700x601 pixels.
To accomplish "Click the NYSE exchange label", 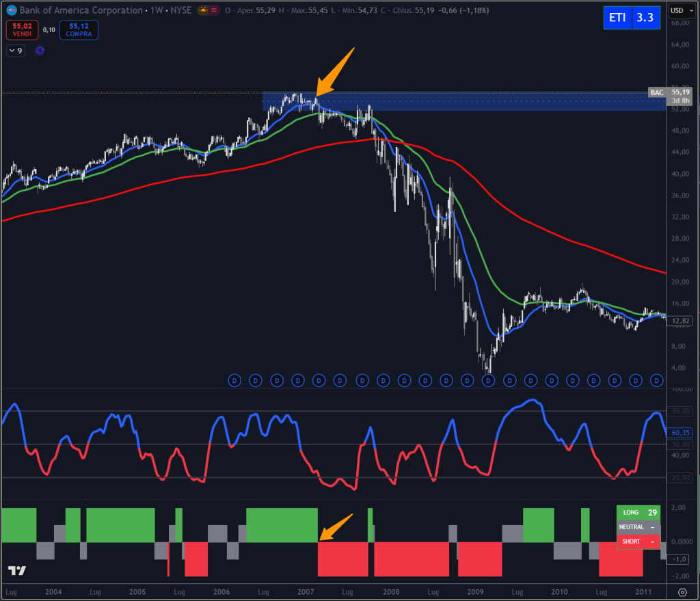I will click(x=180, y=10).
